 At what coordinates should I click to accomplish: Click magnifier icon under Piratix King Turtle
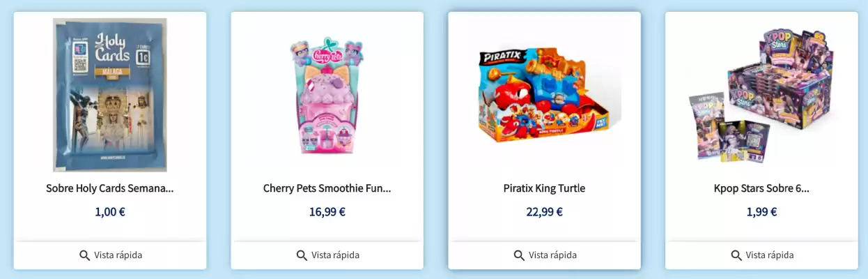click(519, 255)
